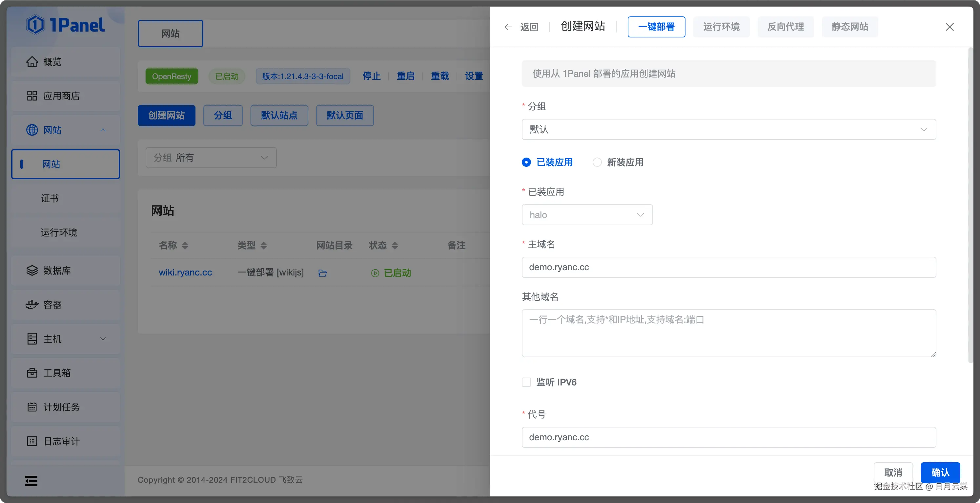
Task: Click the app store grid icon
Action: [x=32, y=96]
